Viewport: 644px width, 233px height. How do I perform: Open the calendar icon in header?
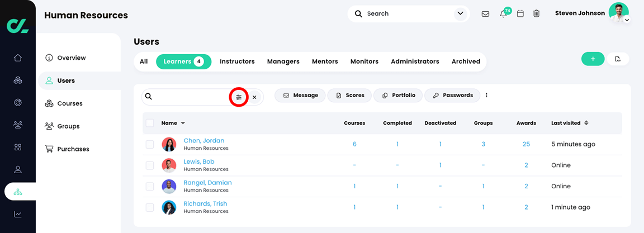pyautogui.click(x=520, y=13)
